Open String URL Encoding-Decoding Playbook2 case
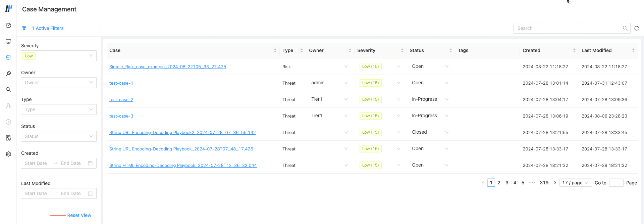644x224 pixels. [182, 132]
